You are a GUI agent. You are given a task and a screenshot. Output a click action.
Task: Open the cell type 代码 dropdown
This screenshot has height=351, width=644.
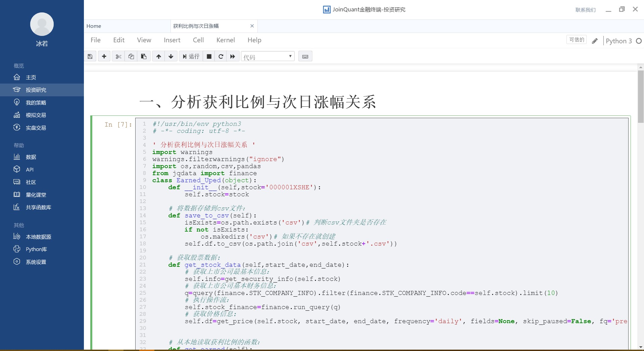267,56
